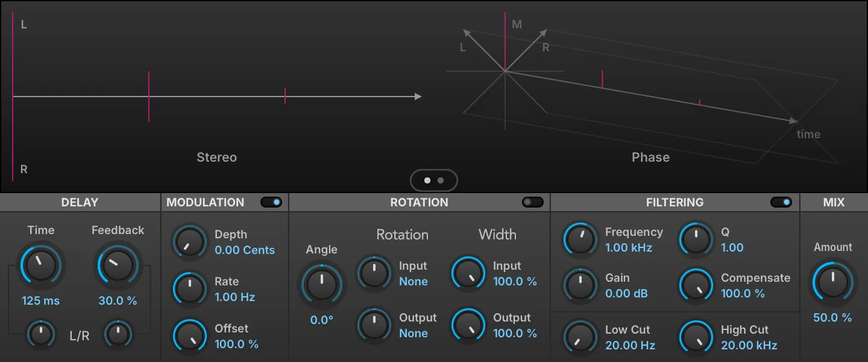Click the High Cut knob
868x362 pixels.
point(697,337)
